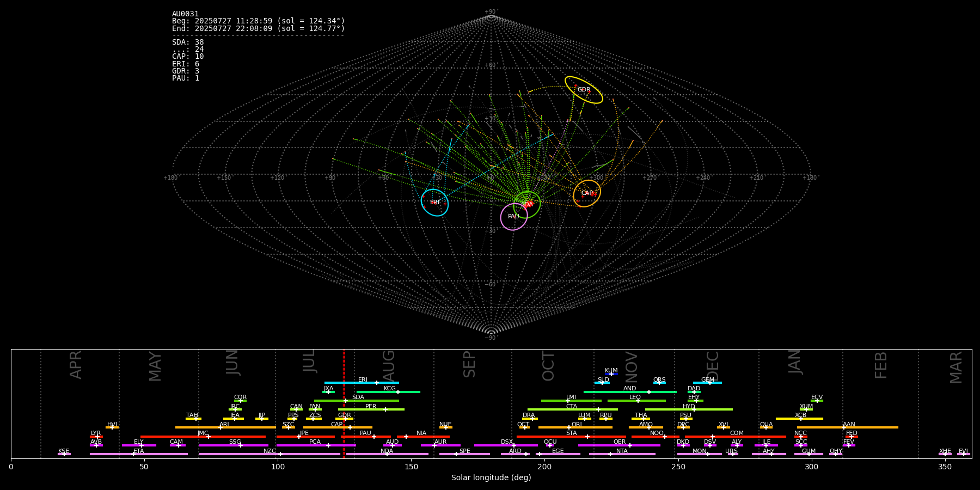The height and width of the screenshot is (490, 980).
Task: Select the magenta OER shower bar
Action: click(x=619, y=445)
